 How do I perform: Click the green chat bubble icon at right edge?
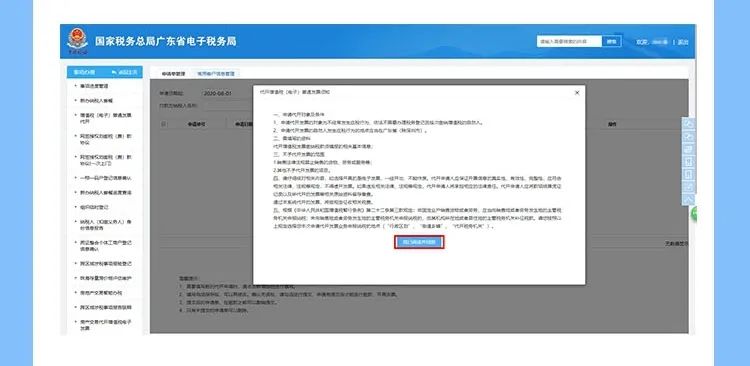[x=693, y=214]
